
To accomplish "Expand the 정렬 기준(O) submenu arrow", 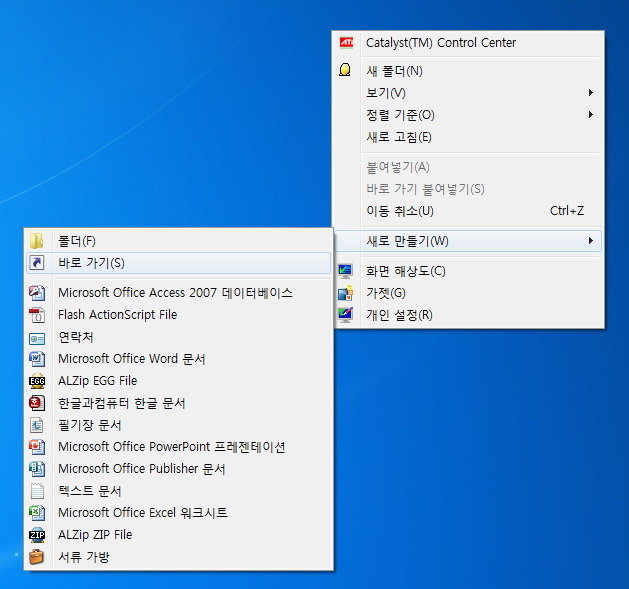I will coord(590,115).
